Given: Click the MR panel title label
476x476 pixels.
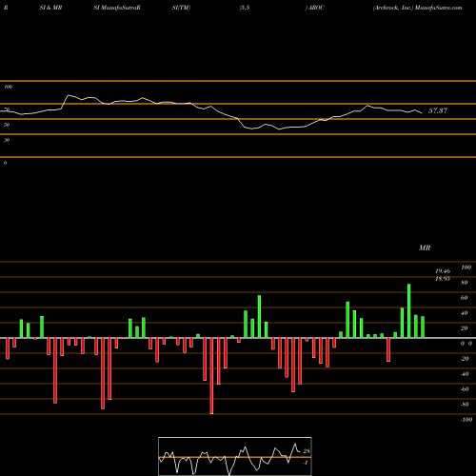Looking at the screenshot, I should click(425, 248).
